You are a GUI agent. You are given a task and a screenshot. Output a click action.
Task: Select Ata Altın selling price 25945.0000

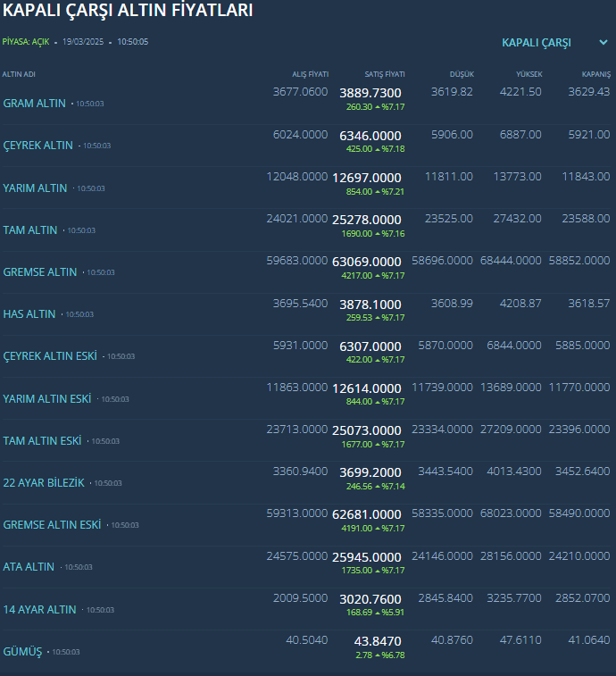point(367,557)
